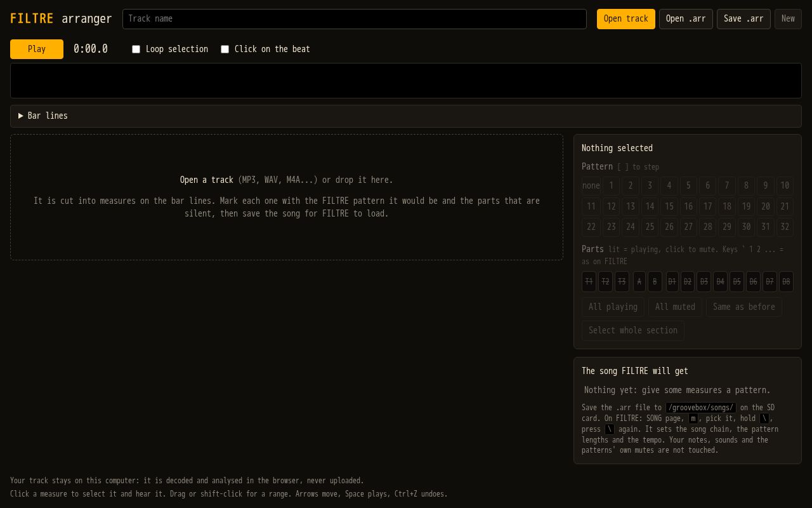812x508 pixels.
Task: Select pattern 21
Action: (785, 206)
